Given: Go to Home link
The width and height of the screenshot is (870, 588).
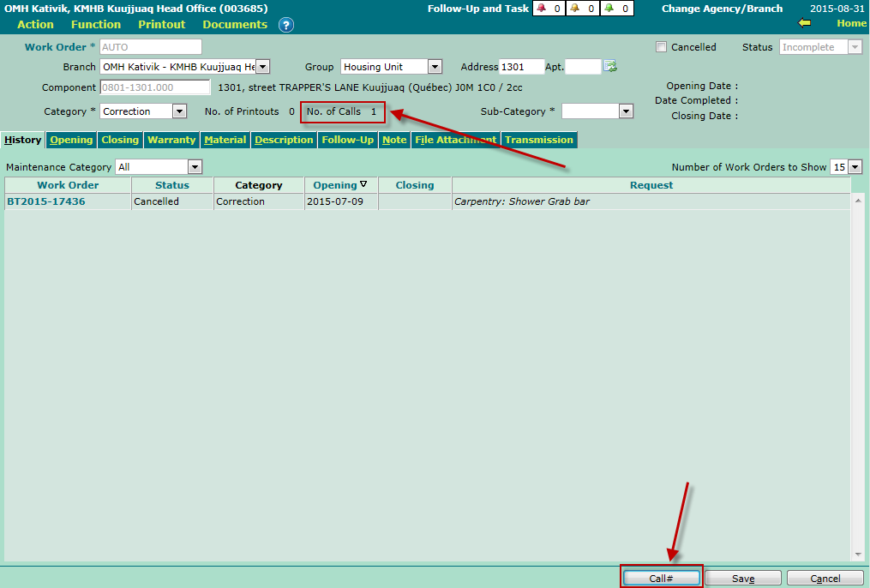Looking at the screenshot, I should 851,23.
